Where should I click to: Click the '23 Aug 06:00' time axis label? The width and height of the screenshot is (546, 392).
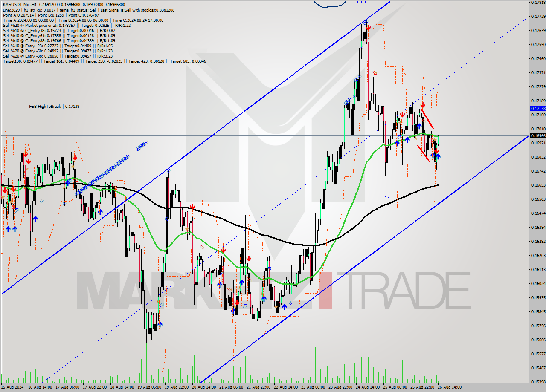[313, 387]
